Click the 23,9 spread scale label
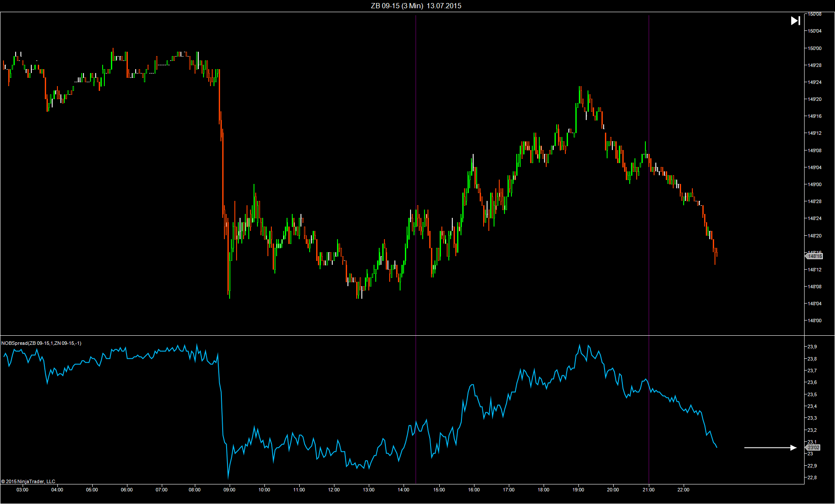 pyautogui.click(x=812, y=347)
